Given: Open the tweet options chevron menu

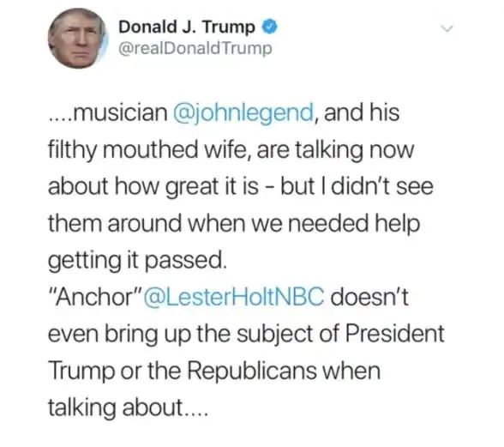Looking at the screenshot, I should (x=447, y=28).
